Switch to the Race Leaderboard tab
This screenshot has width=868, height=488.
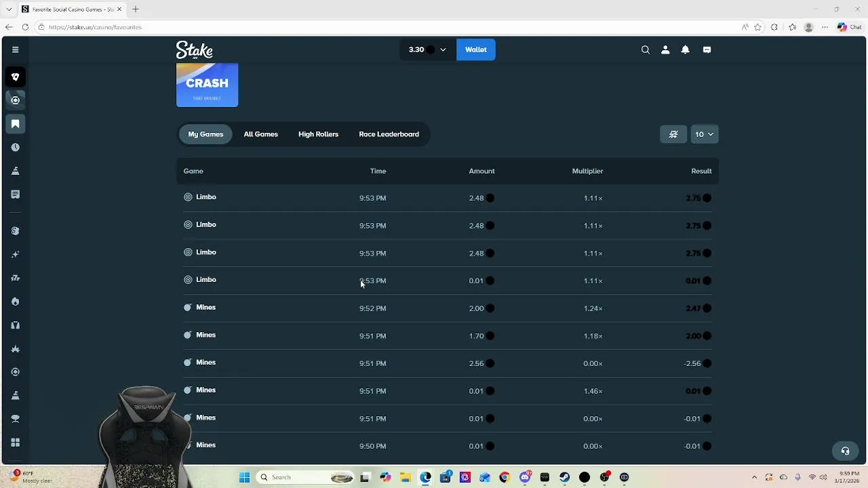[389, 134]
